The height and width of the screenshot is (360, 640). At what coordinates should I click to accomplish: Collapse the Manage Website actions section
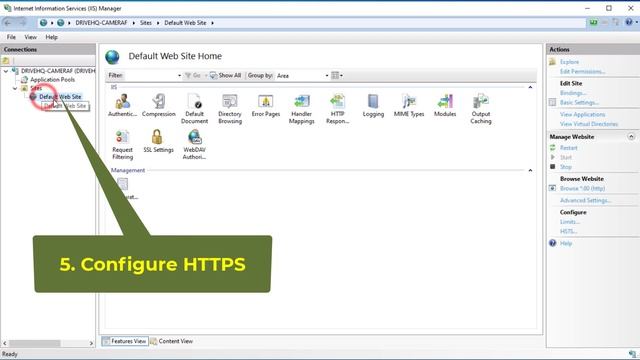pyautogui.click(x=631, y=137)
